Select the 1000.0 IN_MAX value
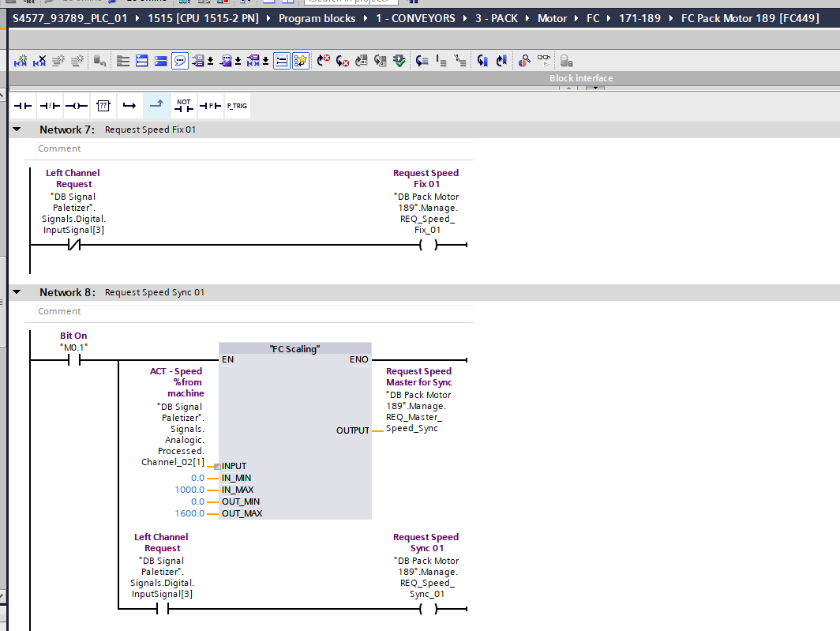The height and width of the screenshot is (631, 840). point(189,490)
